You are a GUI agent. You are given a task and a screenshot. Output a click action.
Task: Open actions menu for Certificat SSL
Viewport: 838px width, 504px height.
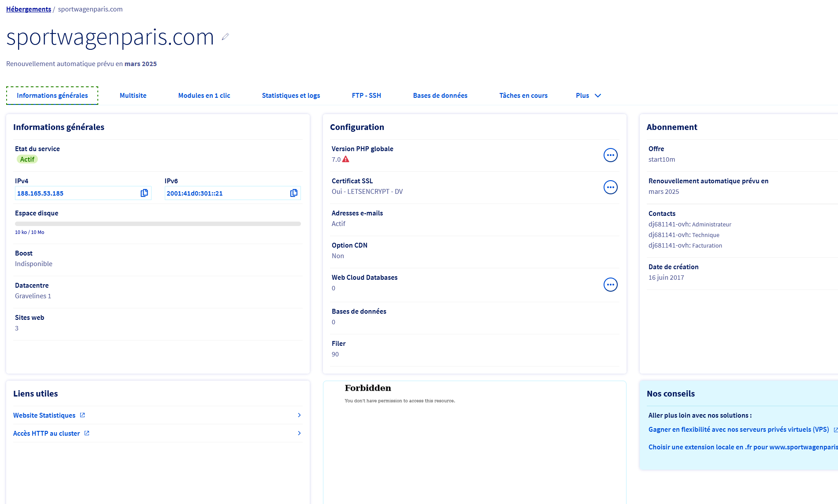pyautogui.click(x=610, y=187)
